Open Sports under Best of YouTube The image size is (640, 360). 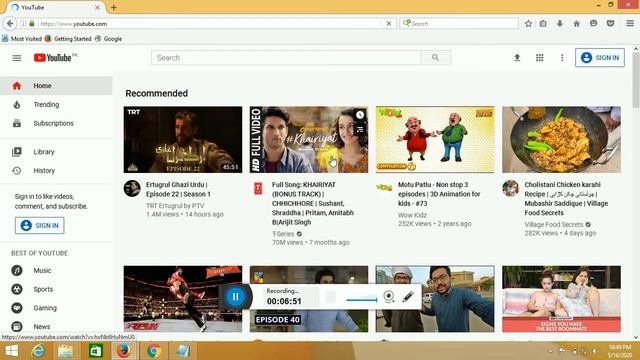tap(56, 289)
